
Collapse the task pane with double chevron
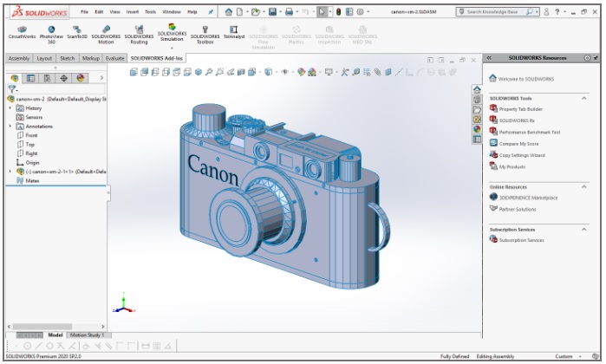click(489, 58)
